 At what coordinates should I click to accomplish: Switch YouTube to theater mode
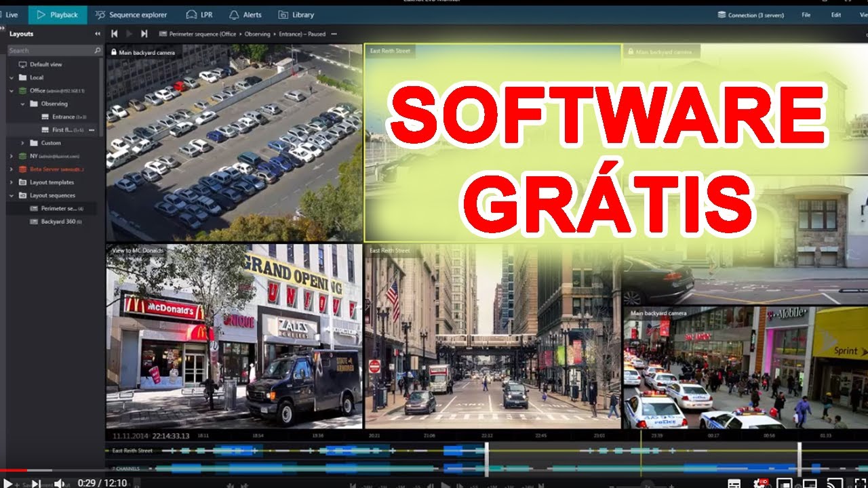810,483
